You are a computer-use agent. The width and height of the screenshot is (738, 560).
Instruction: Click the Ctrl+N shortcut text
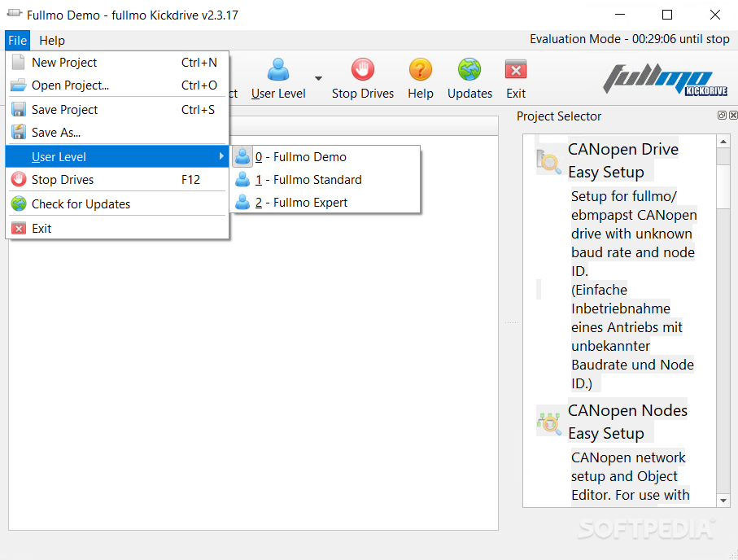199,62
